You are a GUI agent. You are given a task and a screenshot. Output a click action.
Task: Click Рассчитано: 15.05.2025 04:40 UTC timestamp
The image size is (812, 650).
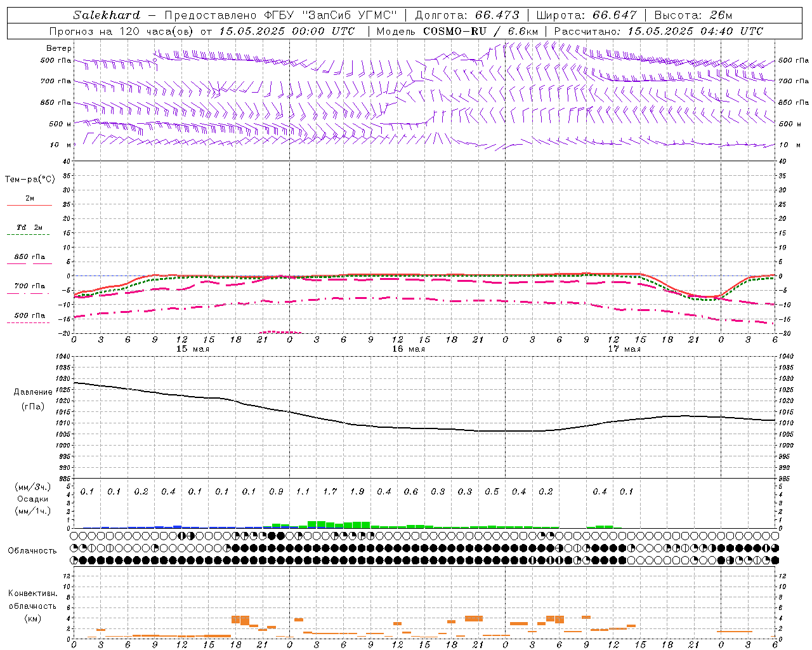pyautogui.click(x=658, y=31)
